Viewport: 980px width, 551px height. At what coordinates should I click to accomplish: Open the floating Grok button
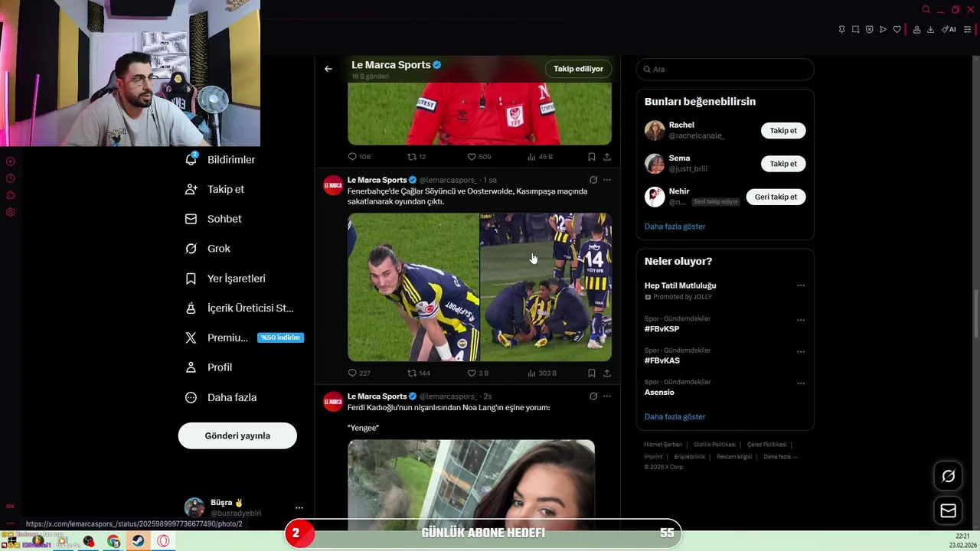(948, 476)
